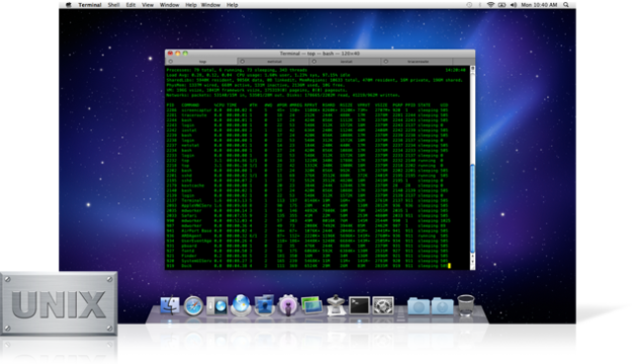Open the switch-and-globe app in Dock
The height and width of the screenshot is (364, 632).
(x=217, y=306)
